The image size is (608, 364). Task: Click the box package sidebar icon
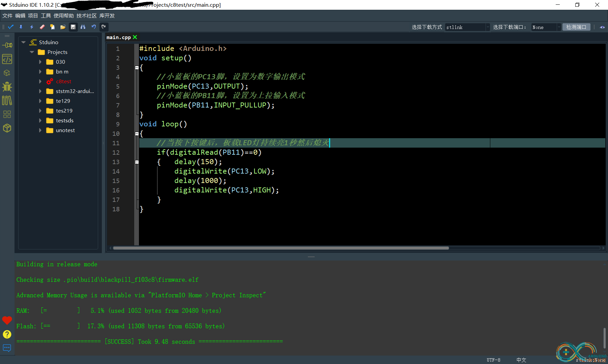click(7, 128)
